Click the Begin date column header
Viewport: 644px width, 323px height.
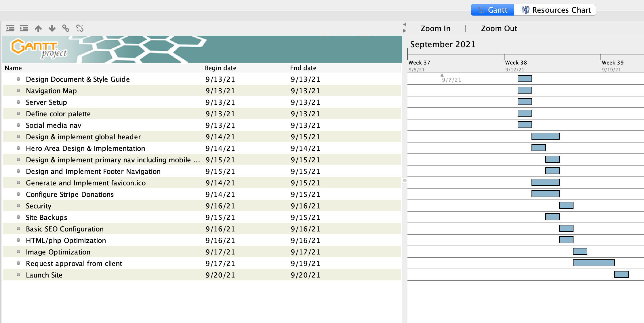[x=220, y=68]
